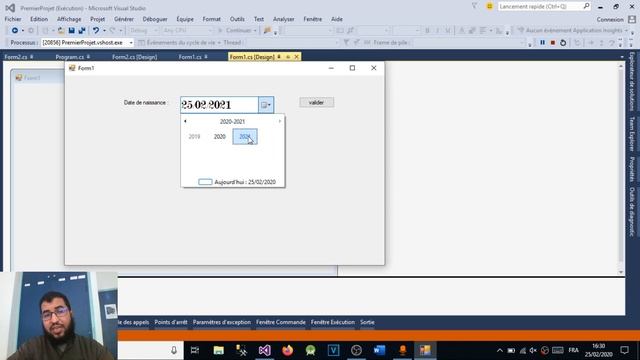Click the Quick Launch search magnifier
This screenshot has width=640, height=360.
tap(586, 6)
